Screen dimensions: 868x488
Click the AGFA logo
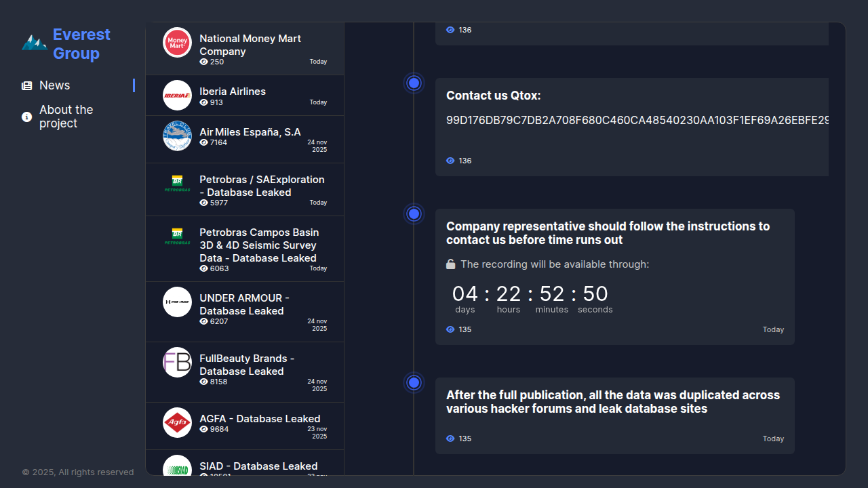[177, 423]
